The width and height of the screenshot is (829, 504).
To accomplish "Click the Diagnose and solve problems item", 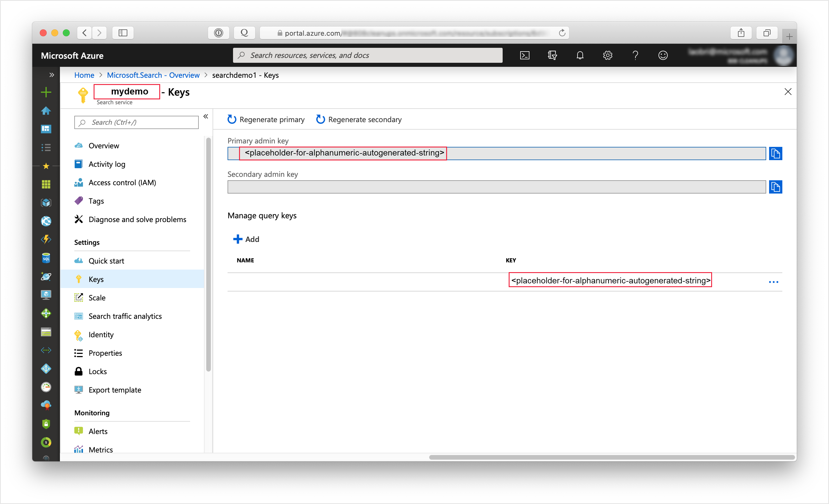I will click(x=137, y=219).
